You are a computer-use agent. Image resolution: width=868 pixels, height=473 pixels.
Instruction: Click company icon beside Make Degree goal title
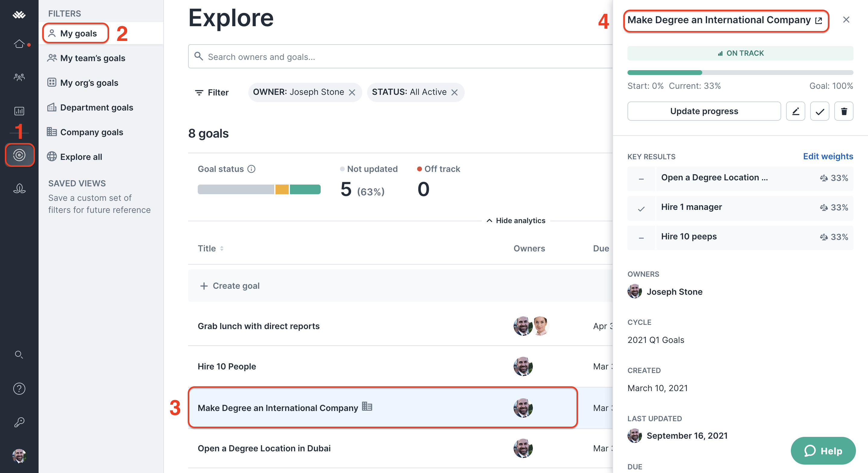[367, 407]
